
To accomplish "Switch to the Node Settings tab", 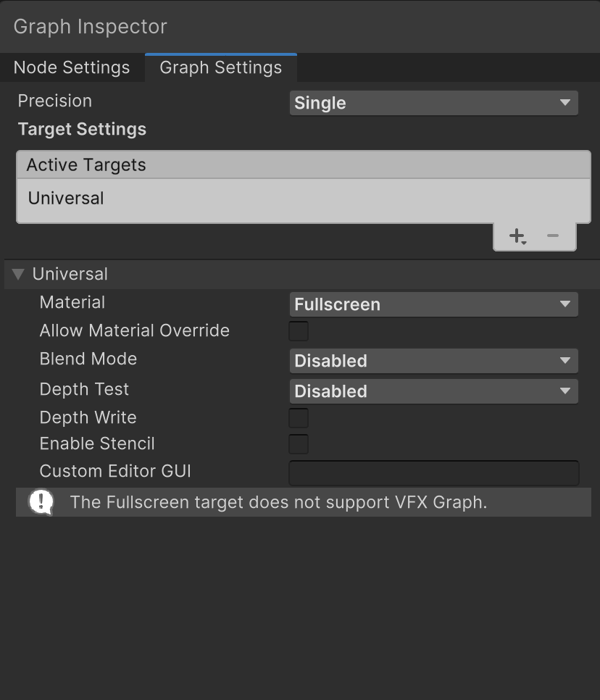I will pos(72,67).
